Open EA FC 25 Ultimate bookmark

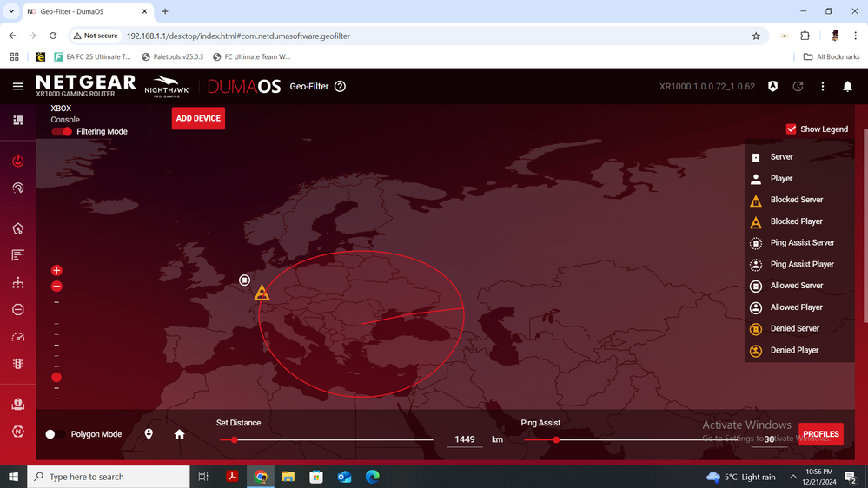tap(92, 56)
